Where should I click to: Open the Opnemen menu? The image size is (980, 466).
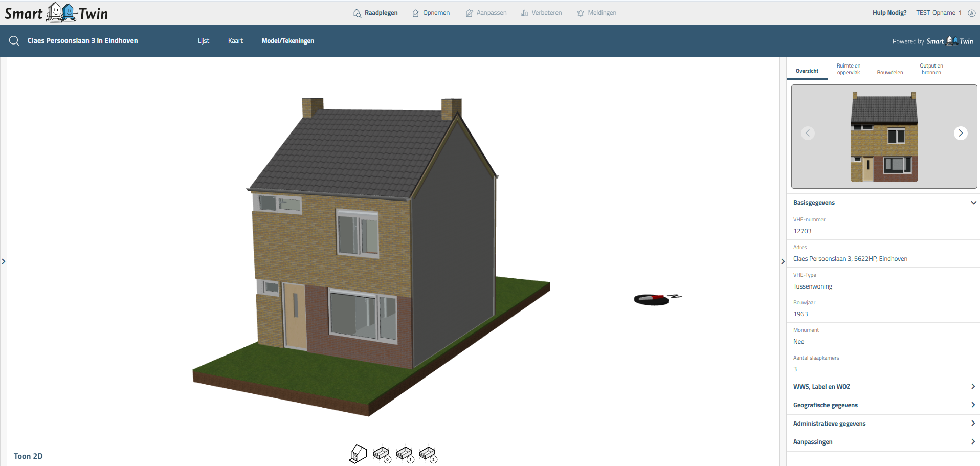tap(431, 13)
